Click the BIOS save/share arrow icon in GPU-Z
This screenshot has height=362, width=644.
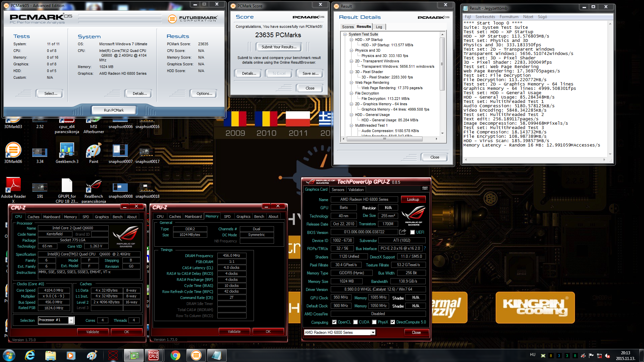pyautogui.click(x=402, y=232)
